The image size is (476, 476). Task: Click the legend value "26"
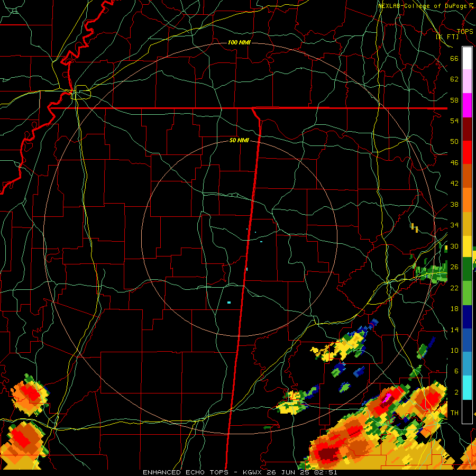tap(454, 267)
